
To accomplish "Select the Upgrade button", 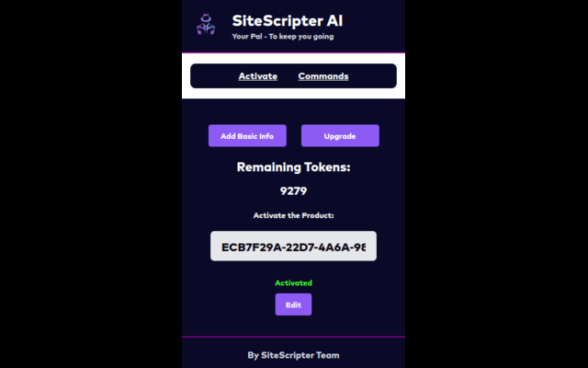I will point(340,135).
